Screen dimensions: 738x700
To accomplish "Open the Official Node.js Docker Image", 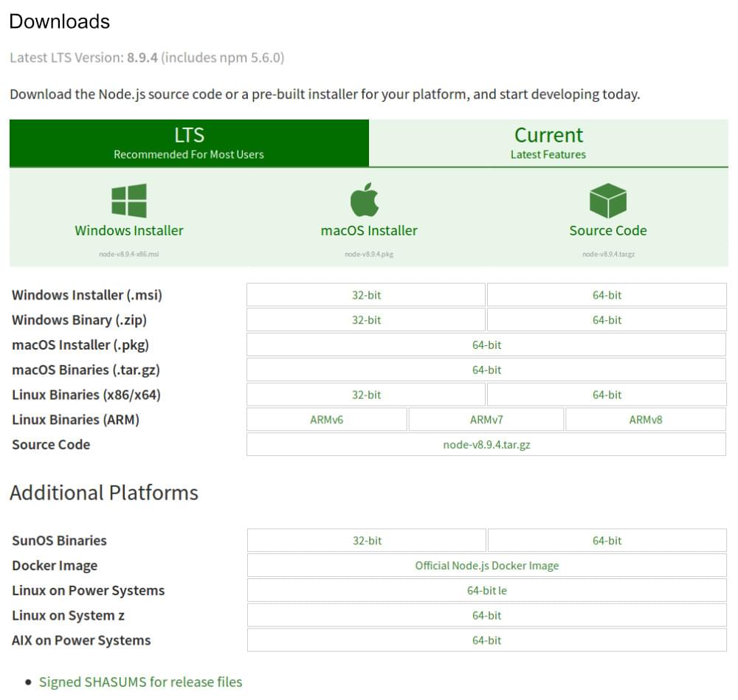I will [486, 565].
